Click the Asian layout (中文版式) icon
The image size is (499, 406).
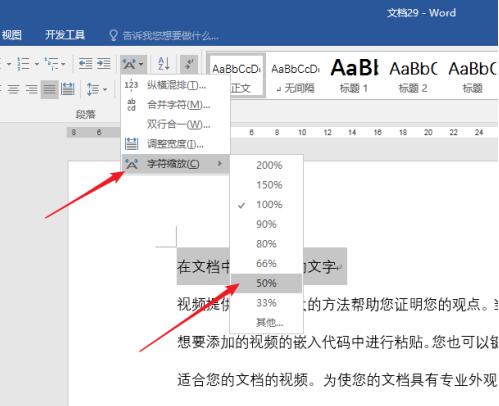pos(129,64)
